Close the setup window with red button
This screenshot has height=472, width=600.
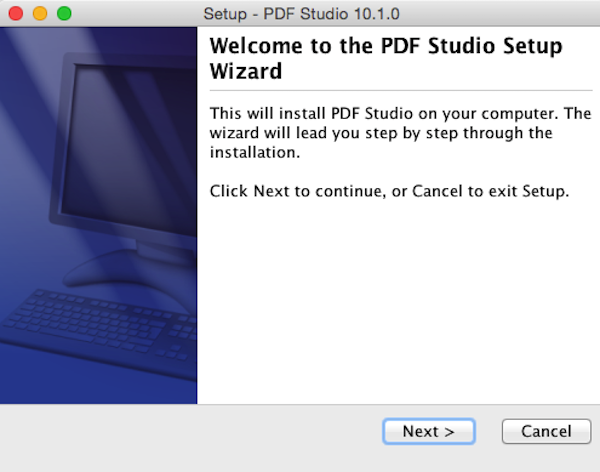16,13
